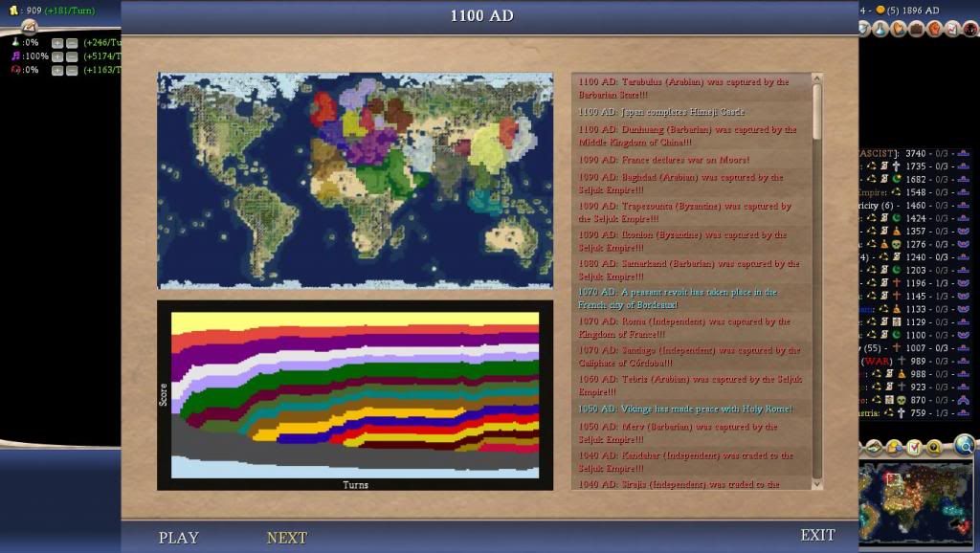The width and height of the screenshot is (980, 553).
Task: Click the event log scroll-up arrow
Action: coord(816,78)
